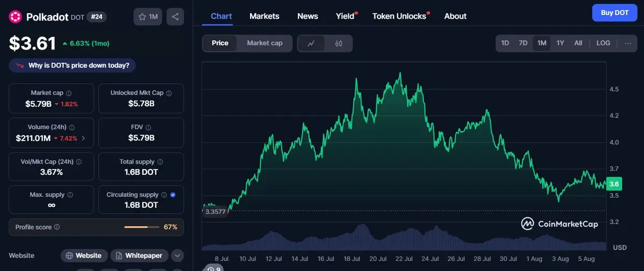Toggle the Price chart view
644x271 pixels.
[220, 43]
